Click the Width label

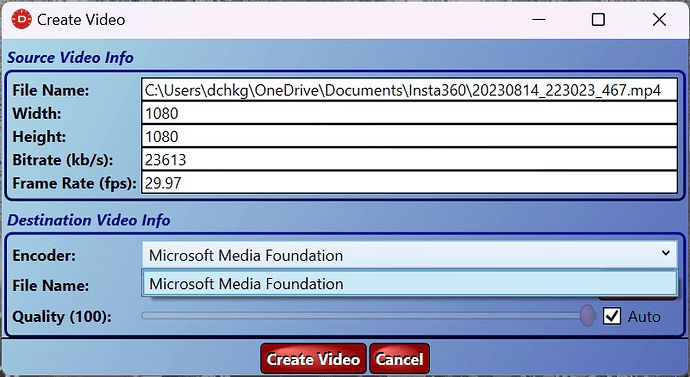37,113
